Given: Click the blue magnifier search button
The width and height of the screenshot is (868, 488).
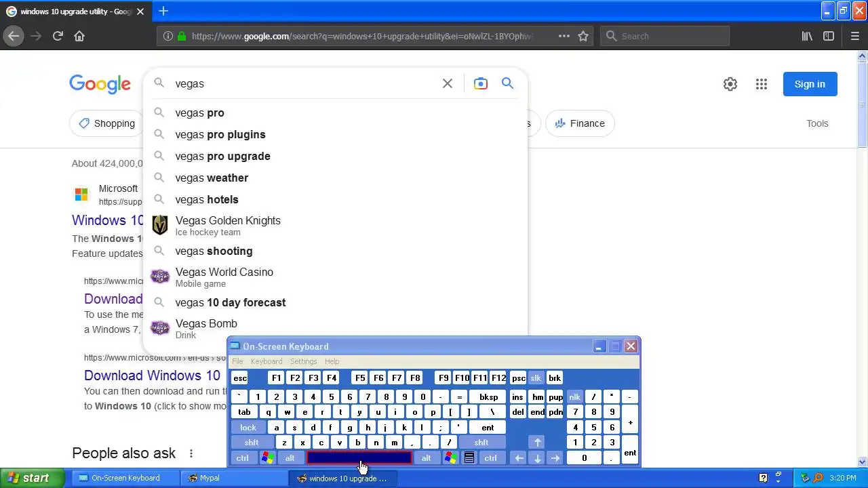Looking at the screenshot, I should pos(507,83).
